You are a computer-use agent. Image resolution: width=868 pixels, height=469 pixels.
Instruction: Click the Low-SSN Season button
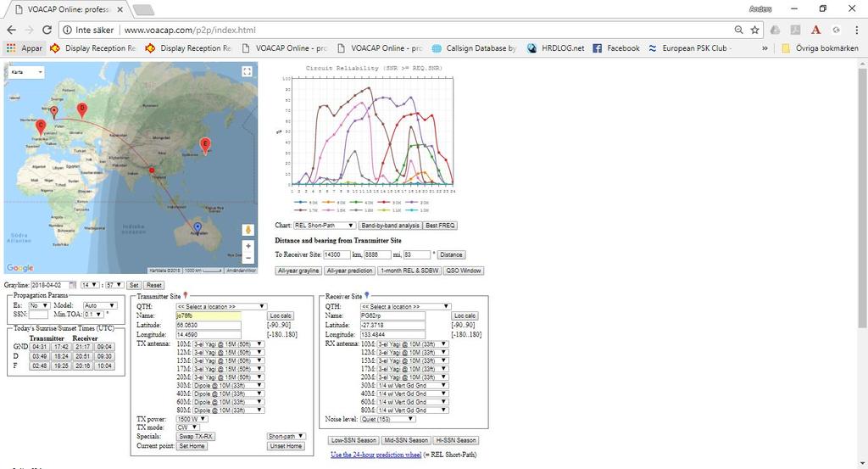click(353, 440)
